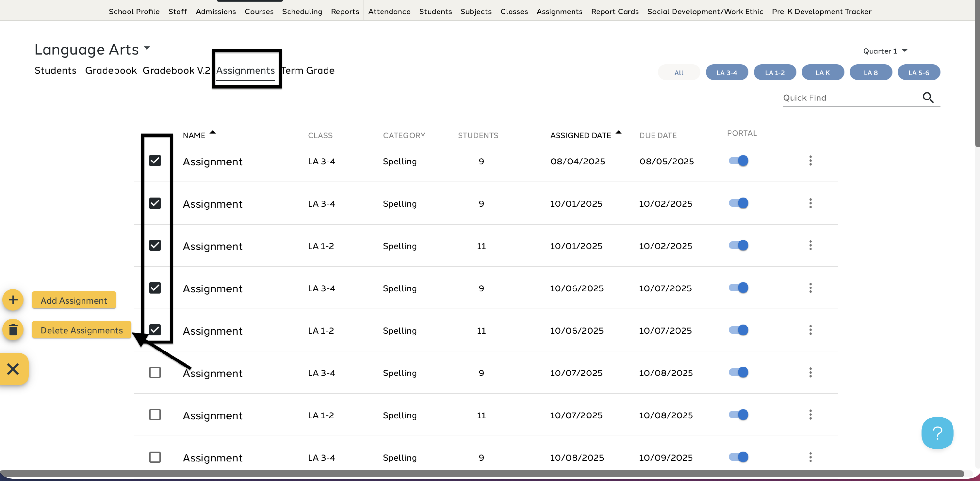The image size is (980, 481).
Task: Click sort arrow beside NAME column
Action: click(213, 132)
